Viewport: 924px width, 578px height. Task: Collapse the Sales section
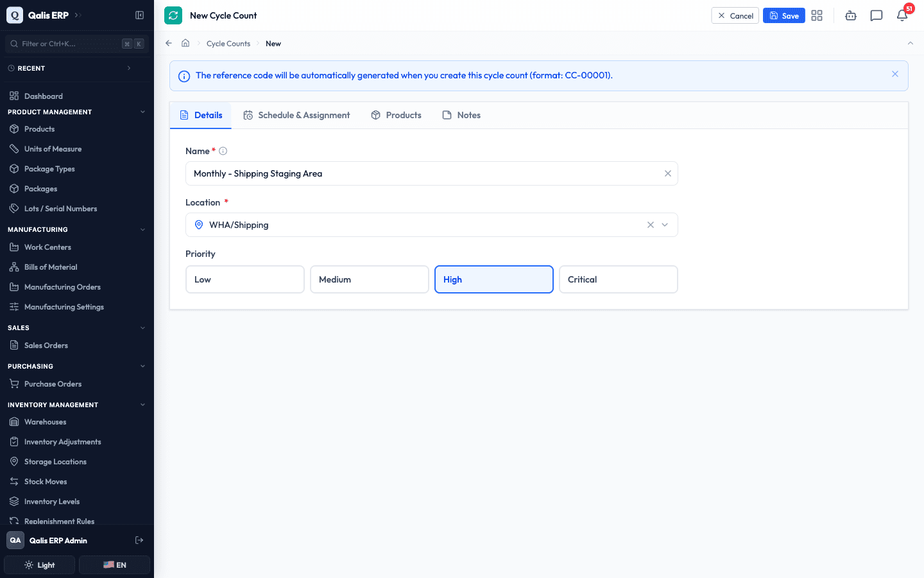142,328
